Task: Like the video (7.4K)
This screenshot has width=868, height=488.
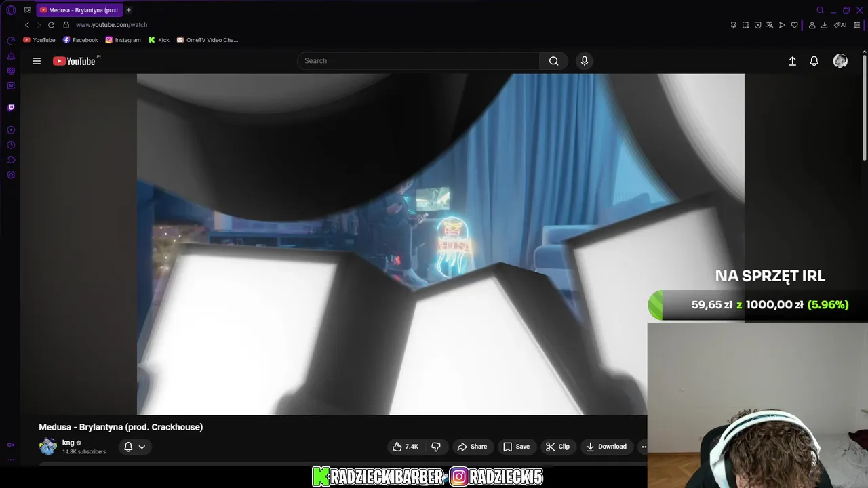Action: [x=406, y=447]
